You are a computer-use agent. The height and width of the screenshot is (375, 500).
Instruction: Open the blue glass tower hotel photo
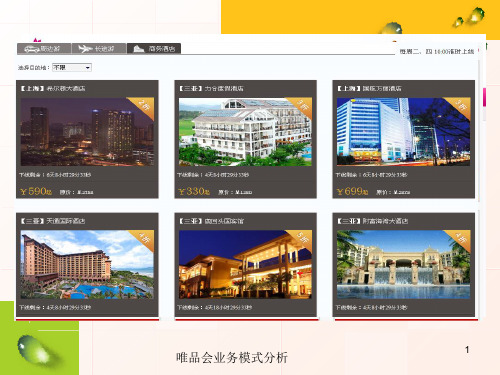pos(403,132)
